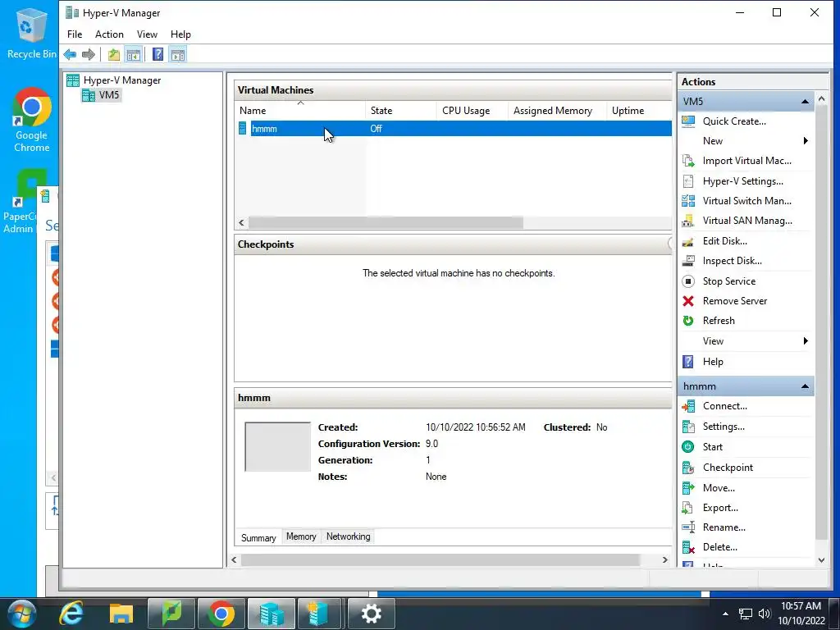Open the Action menu
This screenshot has height=630, width=840.
coord(109,34)
